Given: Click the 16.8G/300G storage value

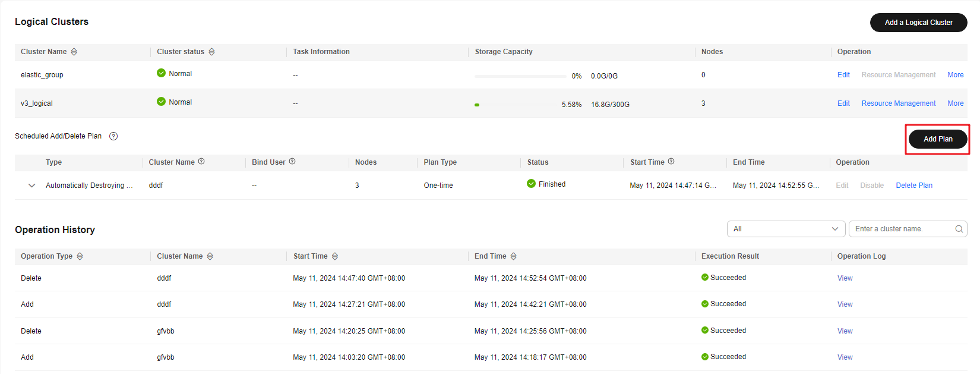Looking at the screenshot, I should 610,105.
